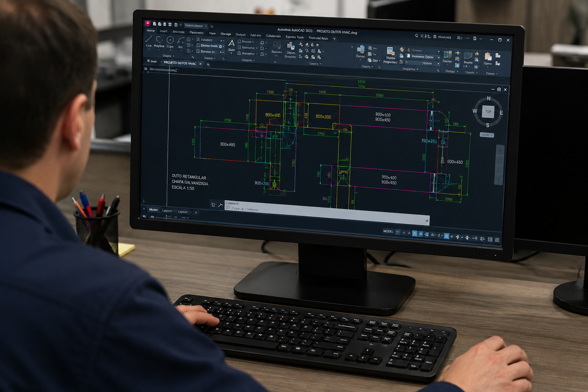Select the Line tool
The image size is (588, 392).
pyautogui.click(x=149, y=41)
